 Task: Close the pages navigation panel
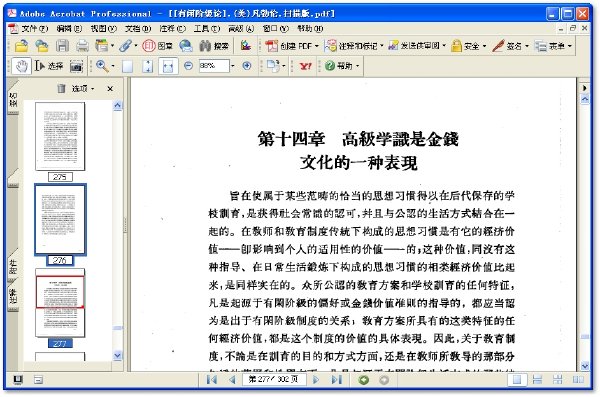[110, 89]
